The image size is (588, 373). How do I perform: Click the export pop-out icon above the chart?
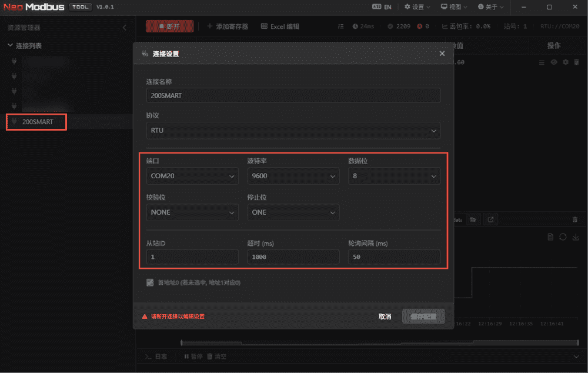[490, 219]
